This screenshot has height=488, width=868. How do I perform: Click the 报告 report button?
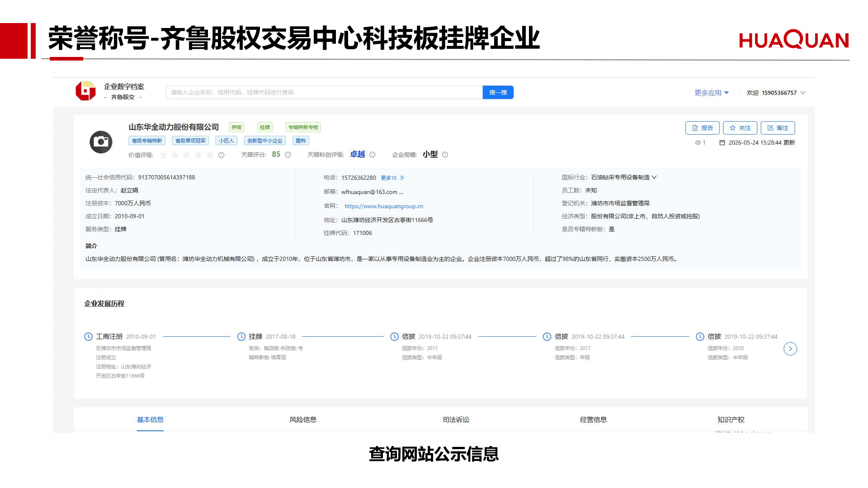(703, 128)
